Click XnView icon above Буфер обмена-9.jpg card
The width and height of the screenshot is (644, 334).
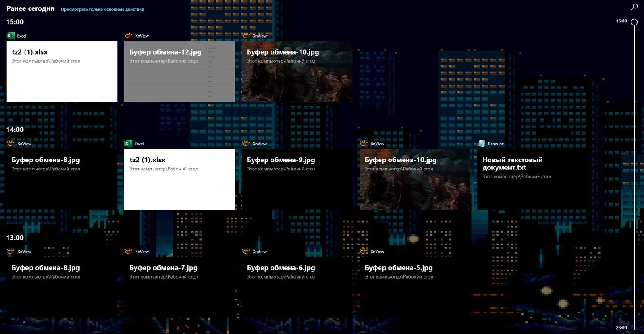(x=246, y=144)
